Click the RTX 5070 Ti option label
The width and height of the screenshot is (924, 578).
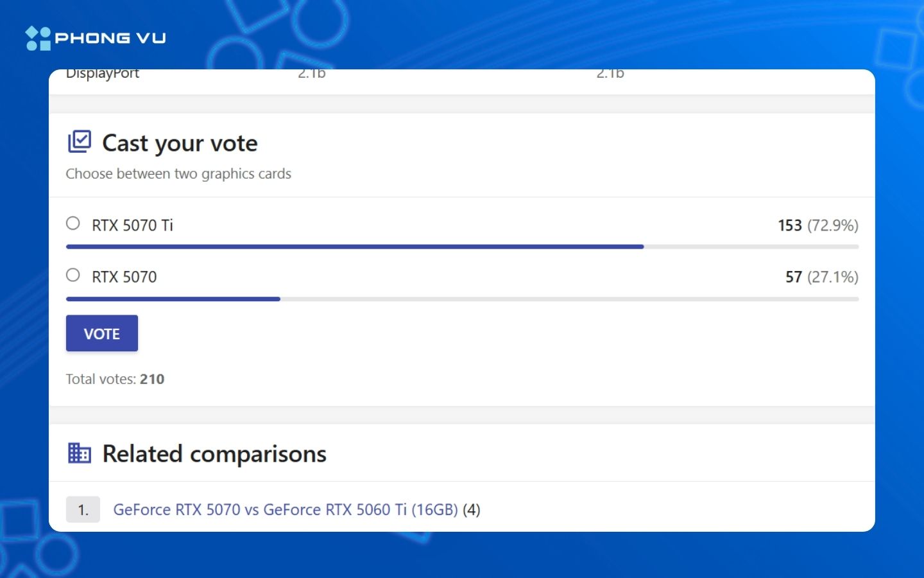point(132,225)
